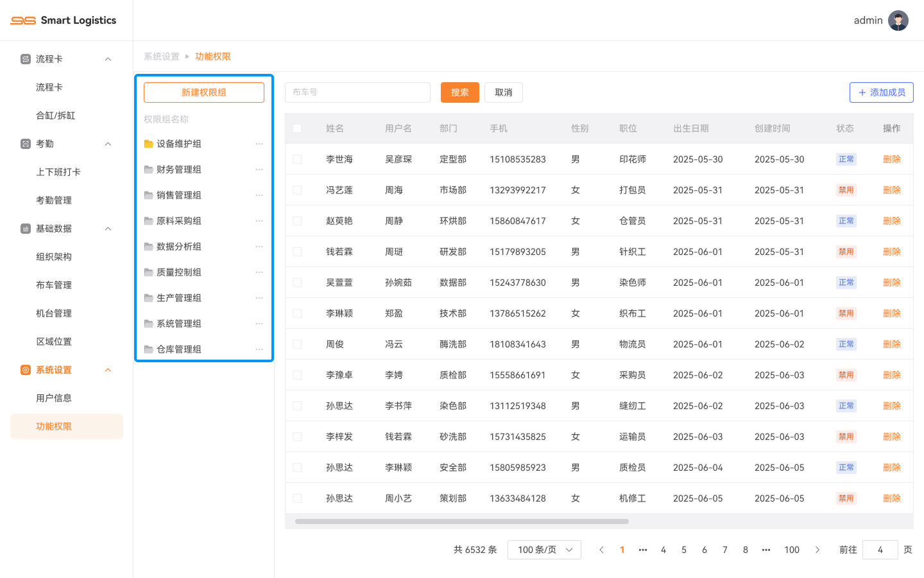Focus the 前往 page number field
This screenshot has width=924, height=578.
tap(880, 550)
